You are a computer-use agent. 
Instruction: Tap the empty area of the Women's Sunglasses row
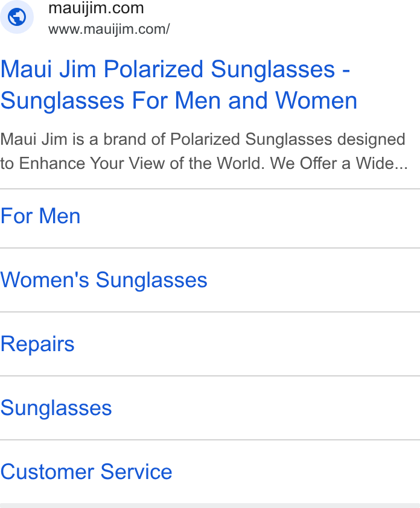tap(313, 280)
